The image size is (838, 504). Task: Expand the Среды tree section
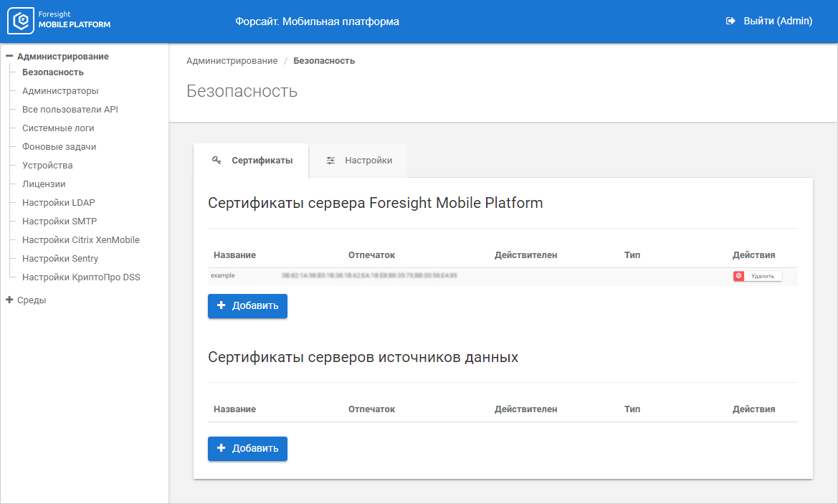pyautogui.click(x=10, y=300)
